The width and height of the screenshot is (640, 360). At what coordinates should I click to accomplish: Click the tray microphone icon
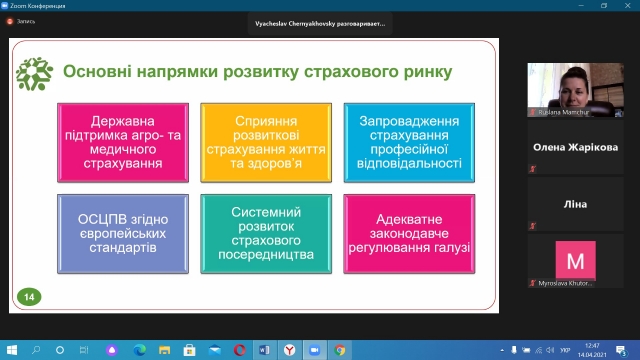[514, 350]
